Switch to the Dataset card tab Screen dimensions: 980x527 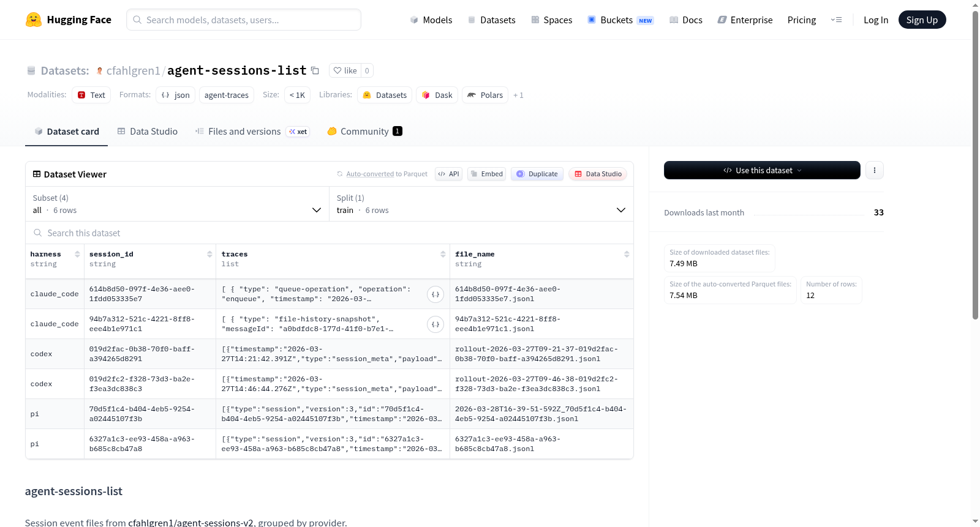tap(67, 131)
